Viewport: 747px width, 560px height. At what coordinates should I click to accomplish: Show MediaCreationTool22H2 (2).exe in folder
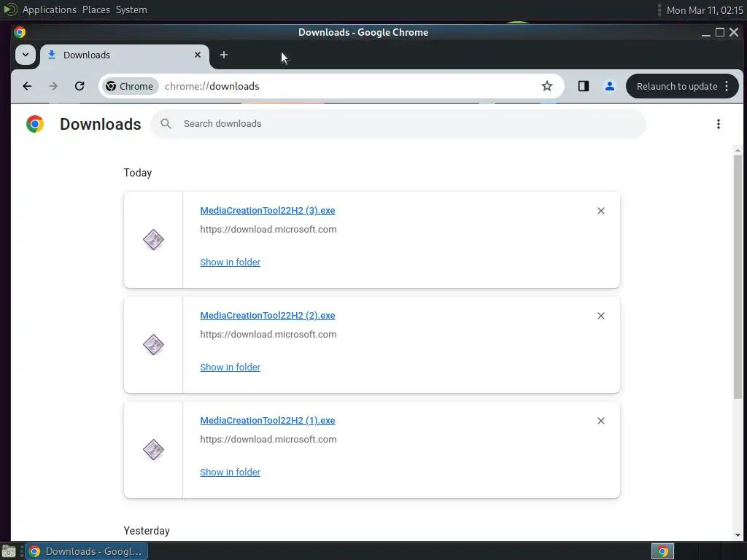pos(230,367)
